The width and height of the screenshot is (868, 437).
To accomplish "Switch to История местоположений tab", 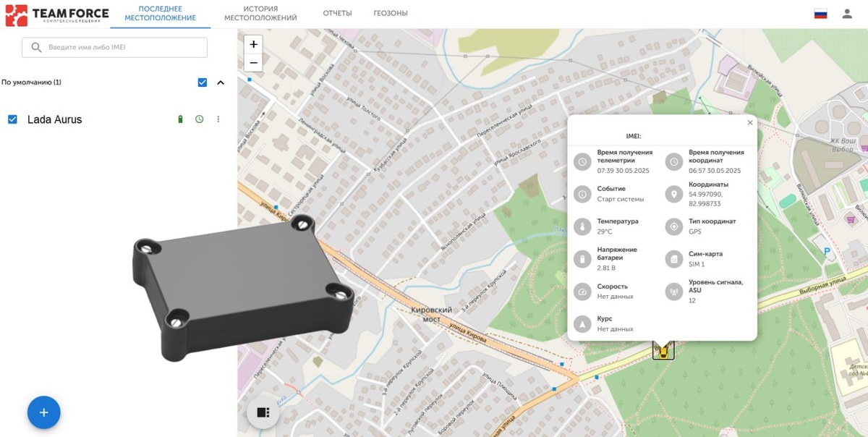I will (x=260, y=13).
